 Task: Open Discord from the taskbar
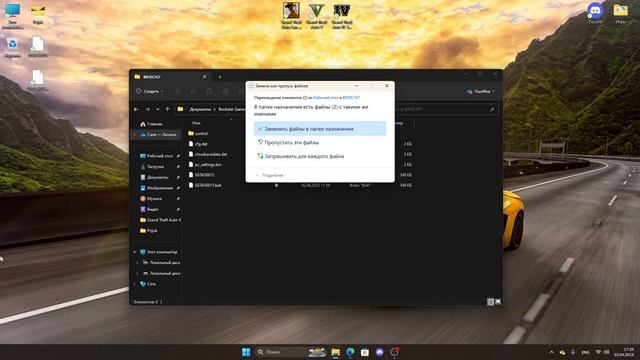click(x=380, y=352)
